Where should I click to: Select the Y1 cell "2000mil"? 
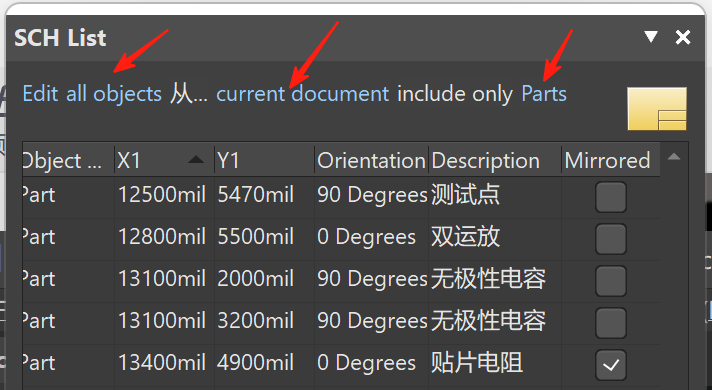(264, 281)
